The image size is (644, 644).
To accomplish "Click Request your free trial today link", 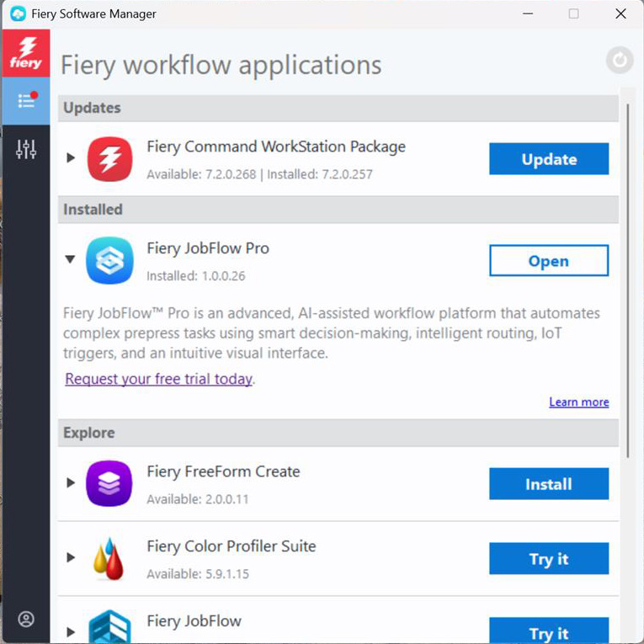I will pos(158,379).
